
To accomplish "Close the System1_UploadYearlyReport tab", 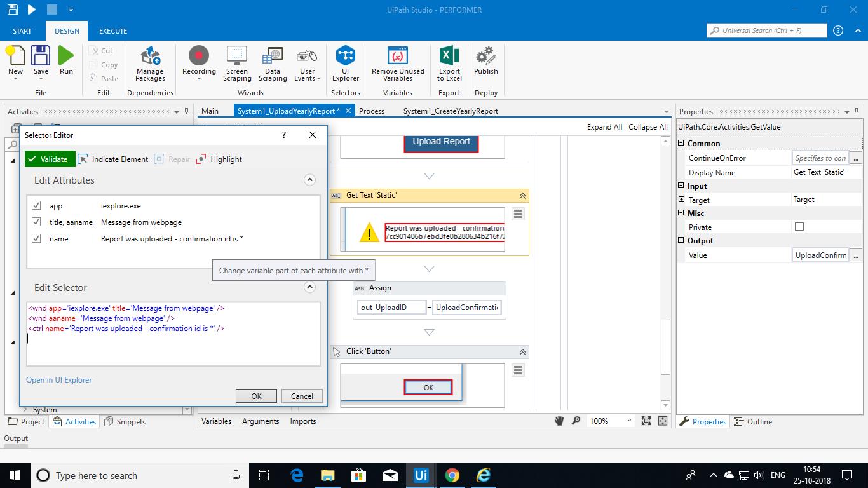I will tap(348, 111).
